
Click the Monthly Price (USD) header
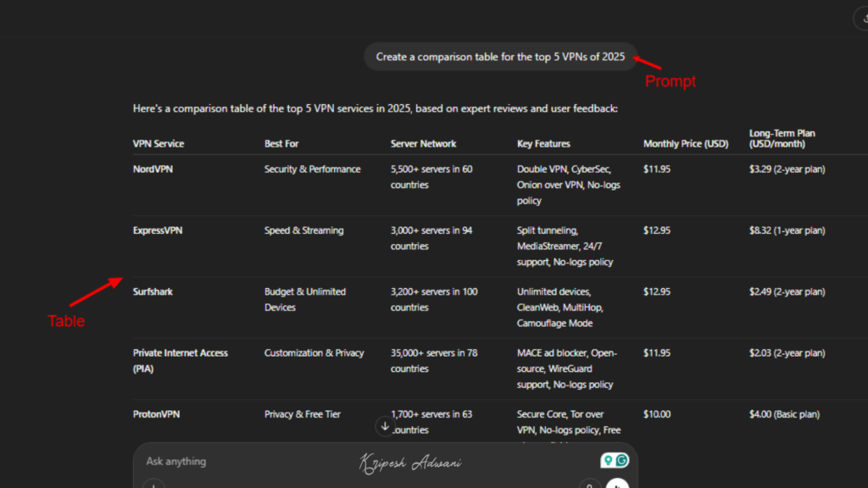click(x=686, y=143)
